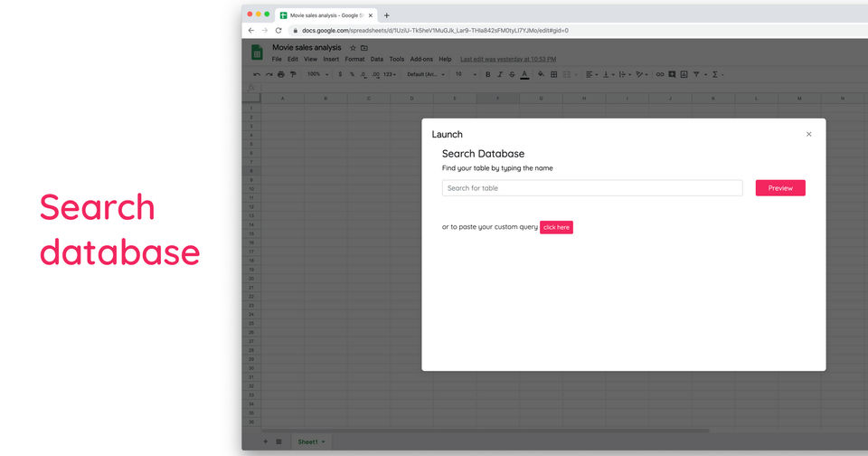Apply percent format with the % icon
Viewport: 868px width, 456px height.
click(x=352, y=74)
